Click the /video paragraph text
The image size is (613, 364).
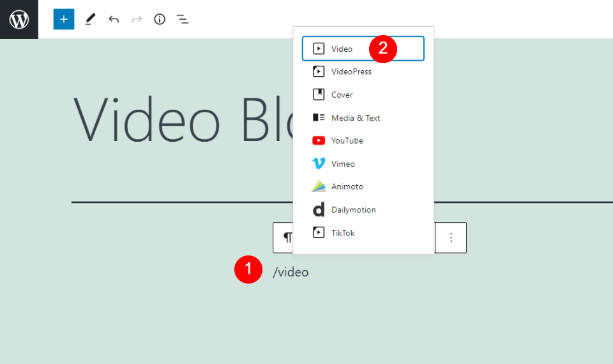(x=291, y=272)
